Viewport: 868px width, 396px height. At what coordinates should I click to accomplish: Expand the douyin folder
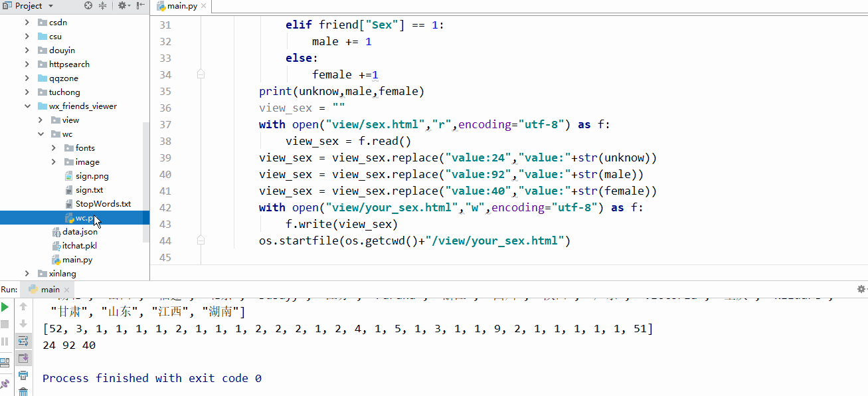tap(27, 50)
